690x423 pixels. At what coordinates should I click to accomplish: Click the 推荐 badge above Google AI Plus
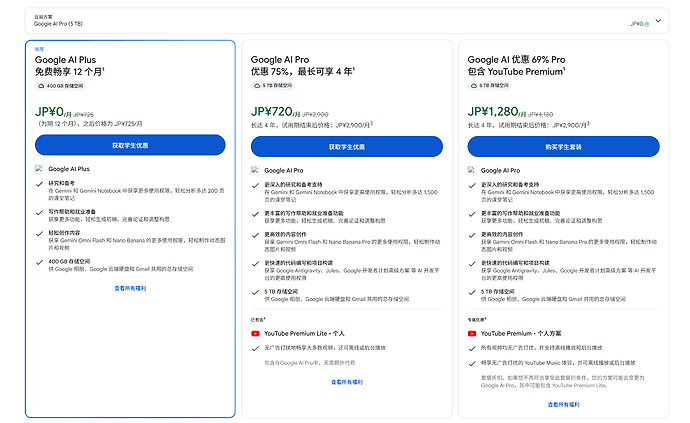click(x=39, y=49)
